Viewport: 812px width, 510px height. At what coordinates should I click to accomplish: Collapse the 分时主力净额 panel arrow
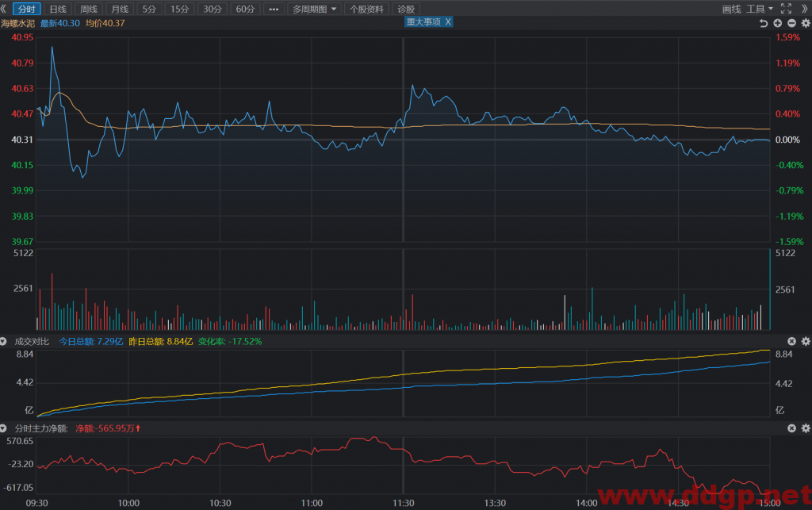point(4,428)
